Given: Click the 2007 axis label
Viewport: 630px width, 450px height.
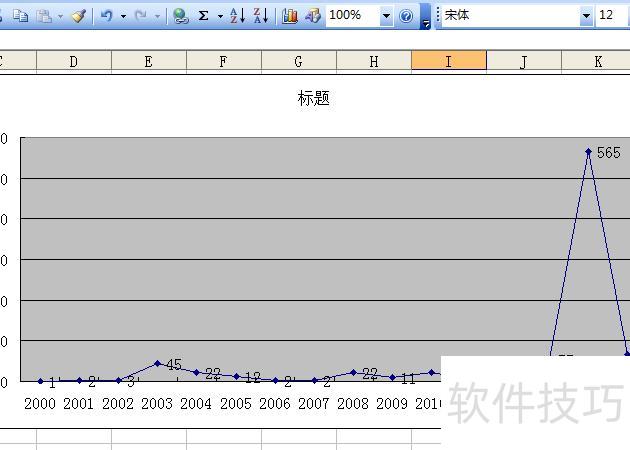Looking at the screenshot, I should pos(313,404).
